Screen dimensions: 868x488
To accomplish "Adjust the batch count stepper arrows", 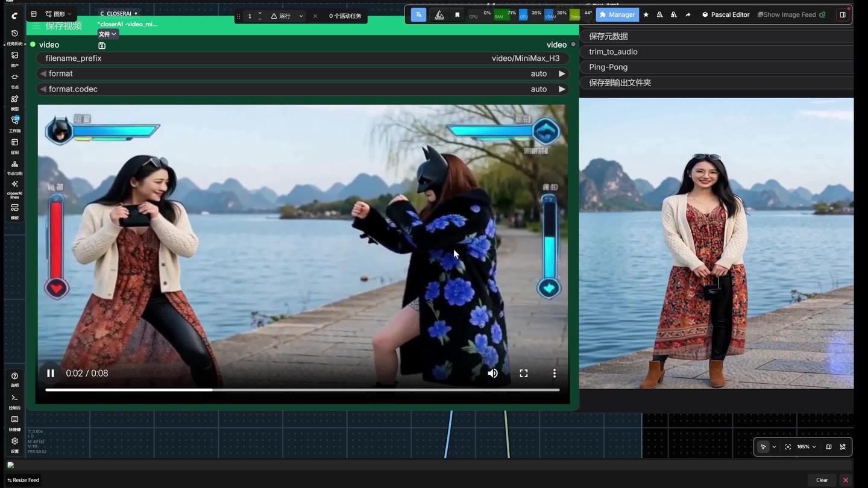I will (x=260, y=16).
